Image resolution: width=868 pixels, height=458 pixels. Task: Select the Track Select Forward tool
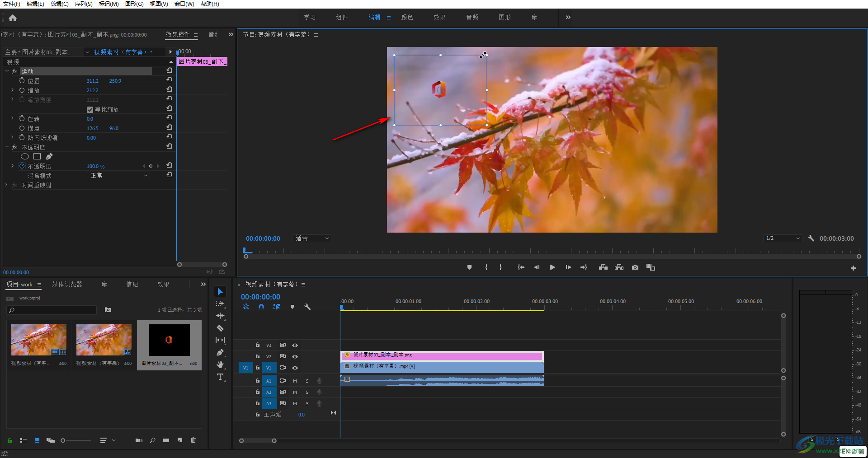220,304
